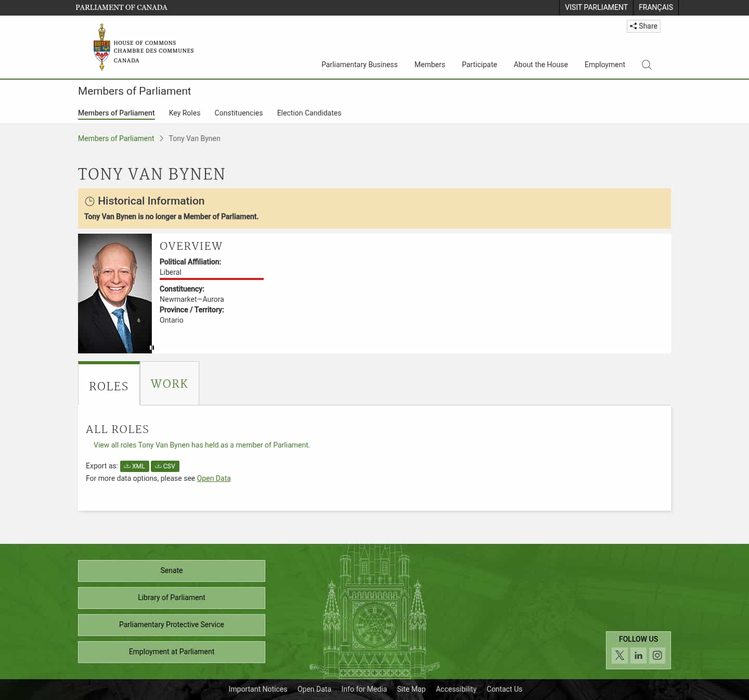Open Library of Parliament footer button
This screenshot has height=700, width=749.
[x=172, y=598]
